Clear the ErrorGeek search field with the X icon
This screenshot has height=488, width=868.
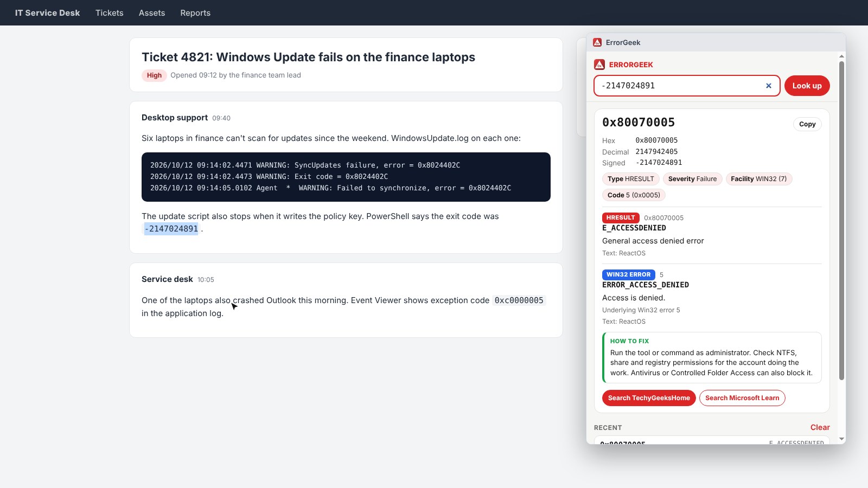click(x=768, y=86)
